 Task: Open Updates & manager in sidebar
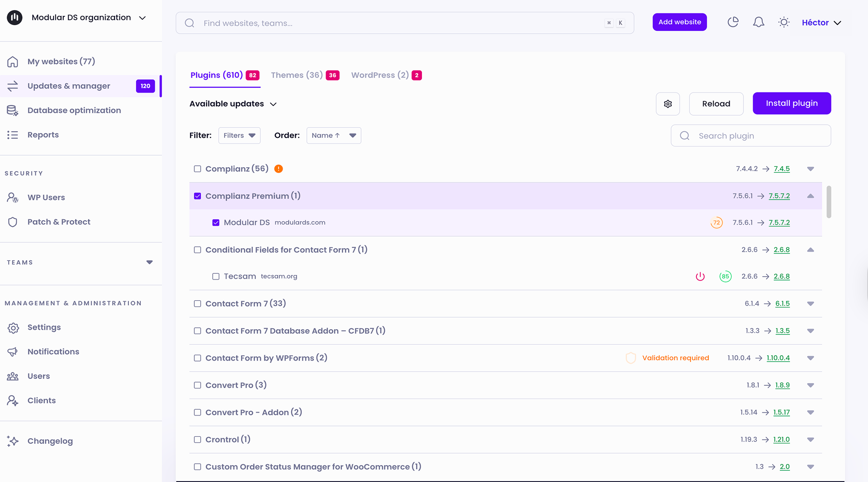[x=81, y=86]
